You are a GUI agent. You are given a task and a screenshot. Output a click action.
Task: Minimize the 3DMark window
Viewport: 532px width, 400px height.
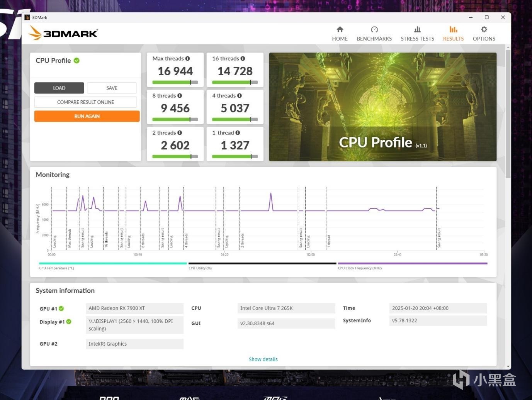471,17
